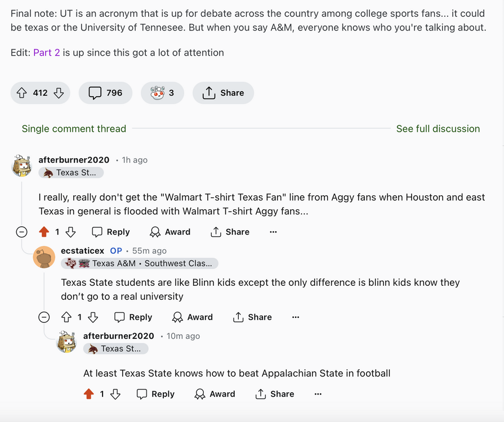This screenshot has height=422, width=504.
Task: Open more options on ecstaticex's comment
Action: 296,317
